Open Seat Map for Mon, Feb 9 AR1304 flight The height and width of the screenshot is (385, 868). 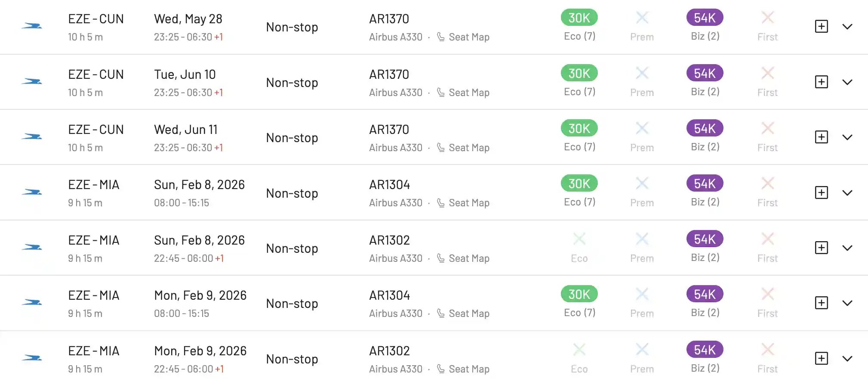463,314
